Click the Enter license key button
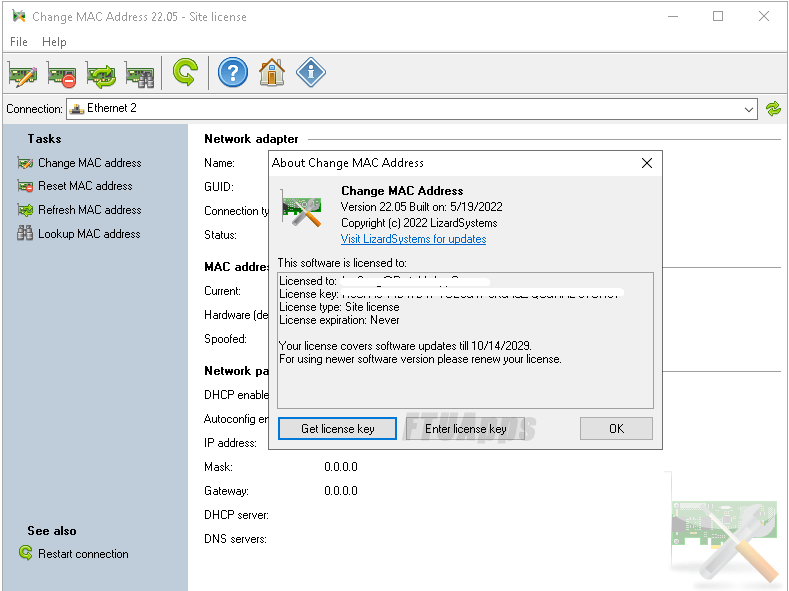 click(465, 429)
